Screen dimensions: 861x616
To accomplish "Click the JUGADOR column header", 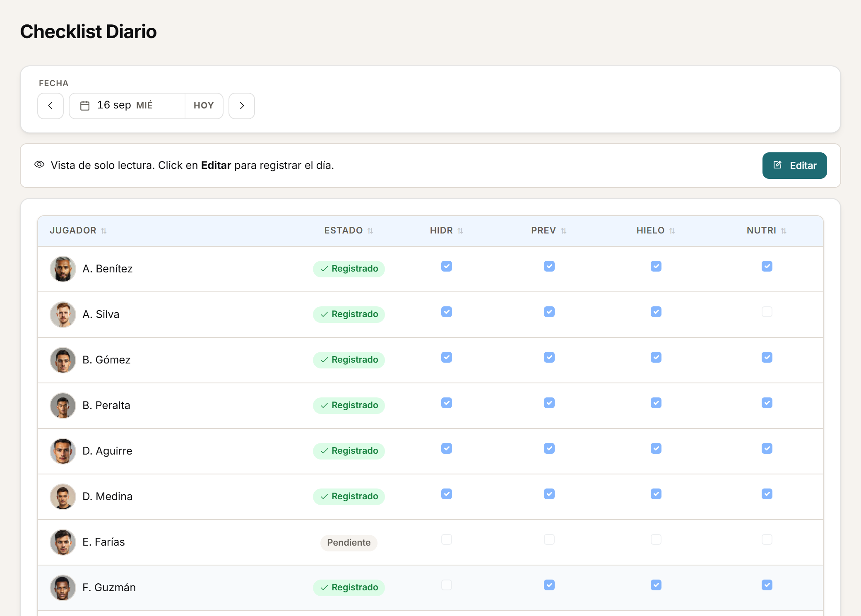I will [73, 231].
